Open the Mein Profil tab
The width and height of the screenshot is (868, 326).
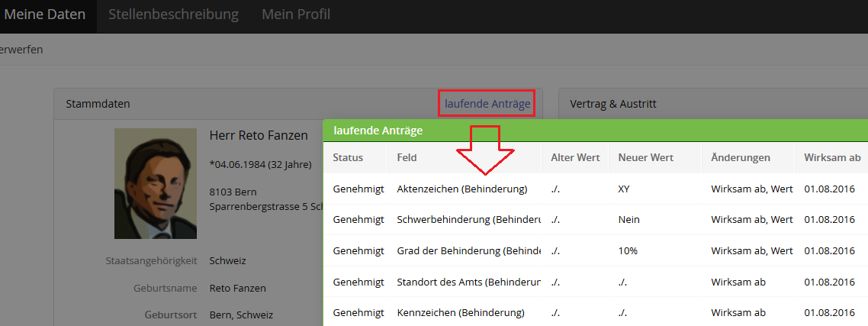click(296, 15)
